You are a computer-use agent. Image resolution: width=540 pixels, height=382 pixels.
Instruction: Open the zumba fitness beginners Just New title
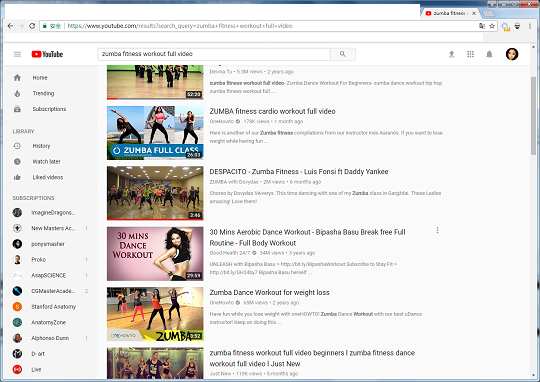312,358
